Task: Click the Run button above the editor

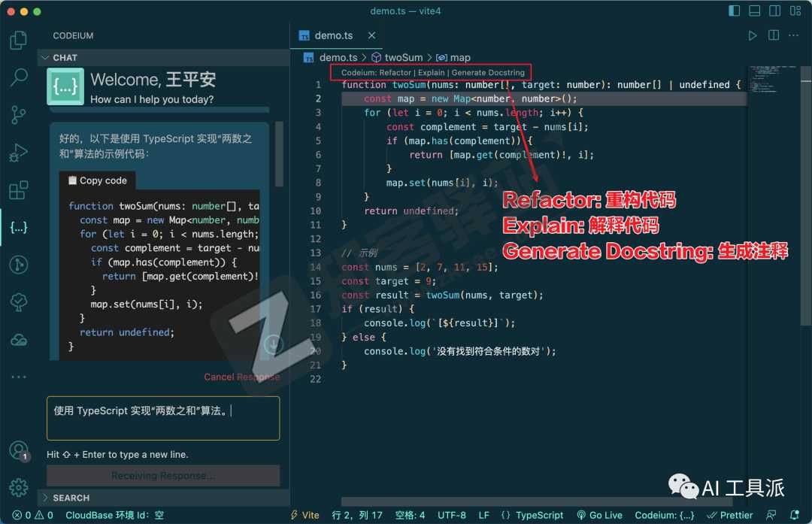Action: point(752,35)
